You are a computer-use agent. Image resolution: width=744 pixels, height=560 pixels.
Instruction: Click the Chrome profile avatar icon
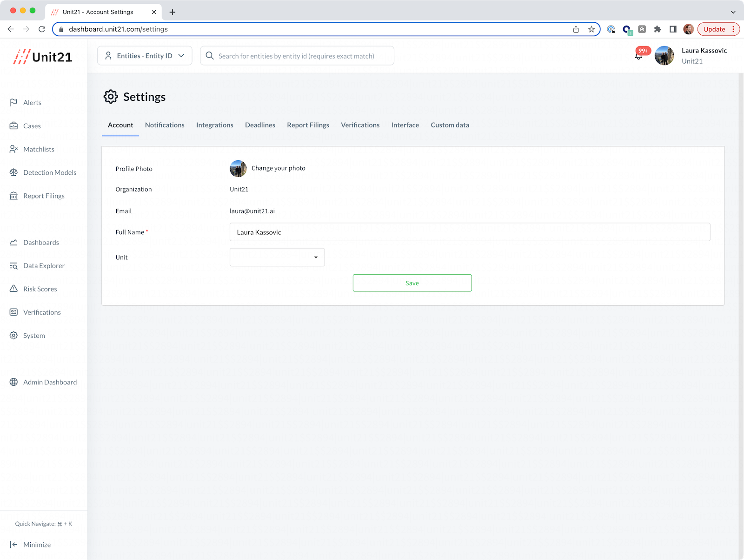pyautogui.click(x=689, y=29)
